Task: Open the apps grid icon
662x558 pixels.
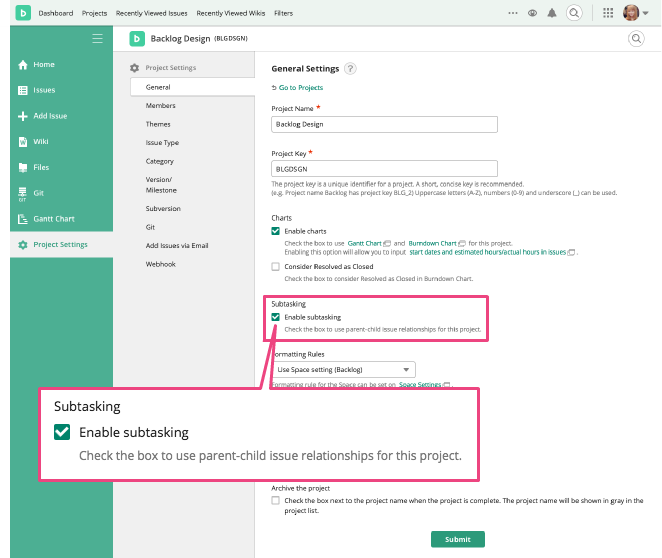Action: [x=608, y=13]
